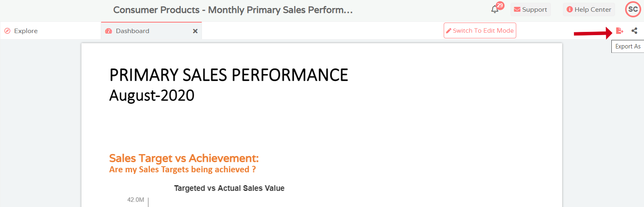Screen dimensions: 644x207
Task: Open the SC user avatar menu
Action: (633, 9)
